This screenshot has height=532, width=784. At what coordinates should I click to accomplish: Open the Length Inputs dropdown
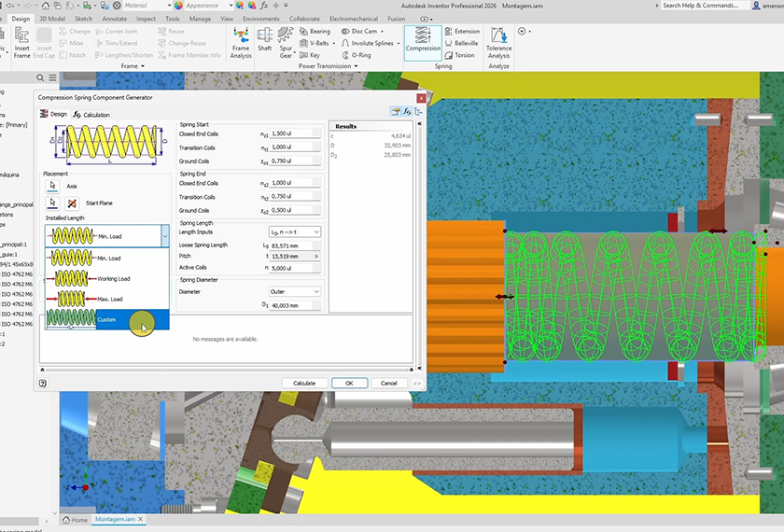[294, 231]
